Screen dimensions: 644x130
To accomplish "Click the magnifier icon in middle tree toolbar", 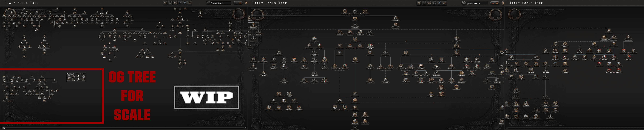I will (464, 3).
